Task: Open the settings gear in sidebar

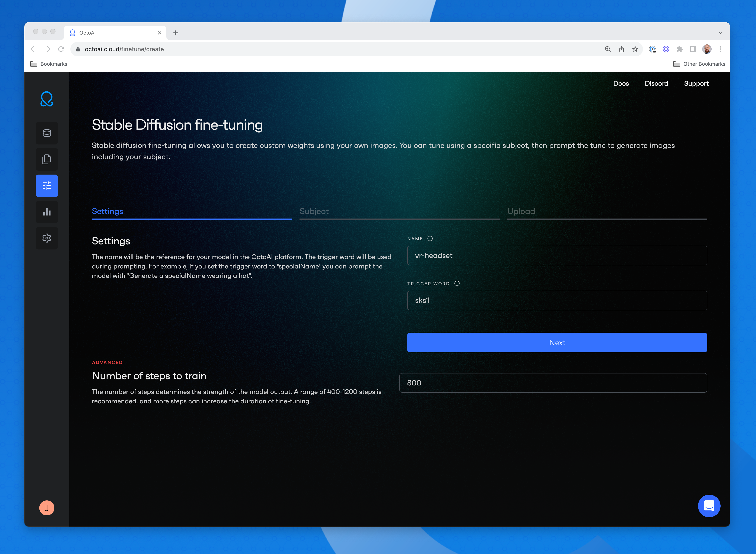Action: tap(47, 238)
